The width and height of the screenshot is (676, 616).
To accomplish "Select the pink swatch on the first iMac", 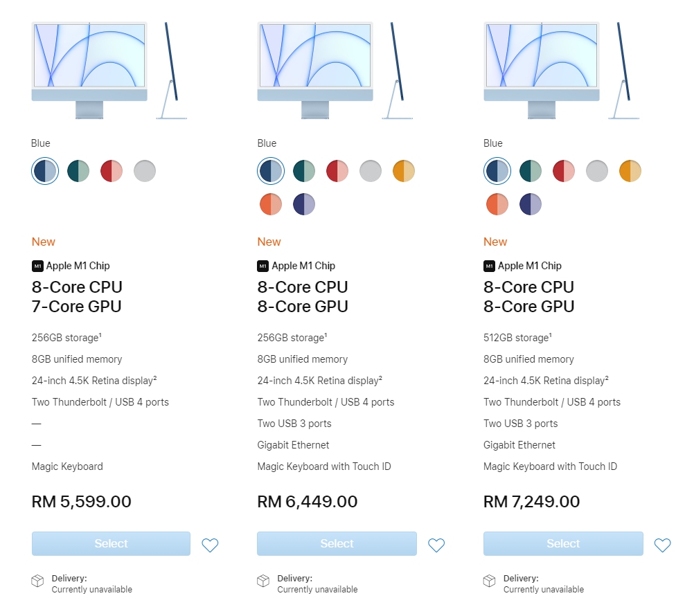I will (111, 170).
